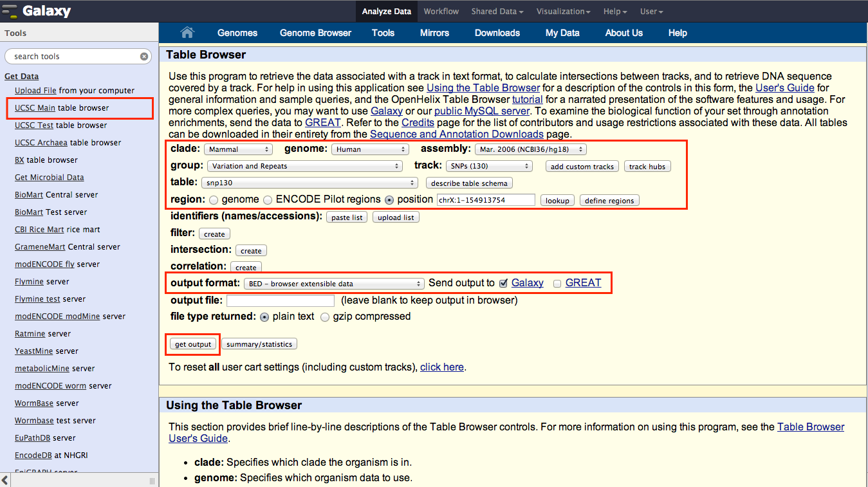Viewport: 868px width, 487px height.
Task: Open Genome Browser in UCSC bar
Action: pyautogui.click(x=315, y=33)
